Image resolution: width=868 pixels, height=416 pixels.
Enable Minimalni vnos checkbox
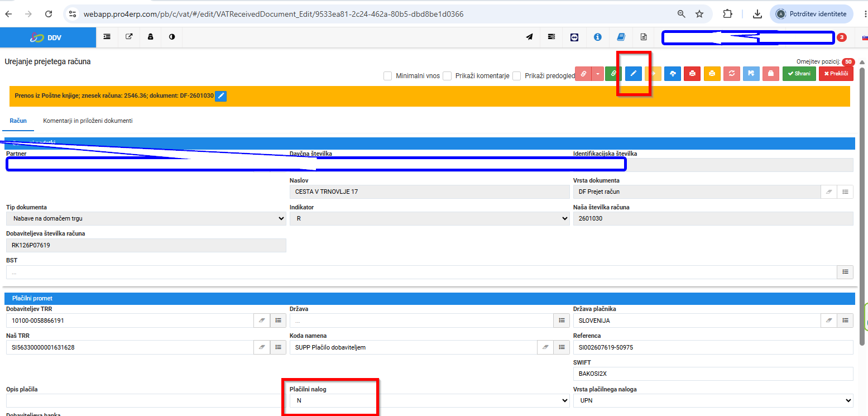pyautogui.click(x=388, y=76)
